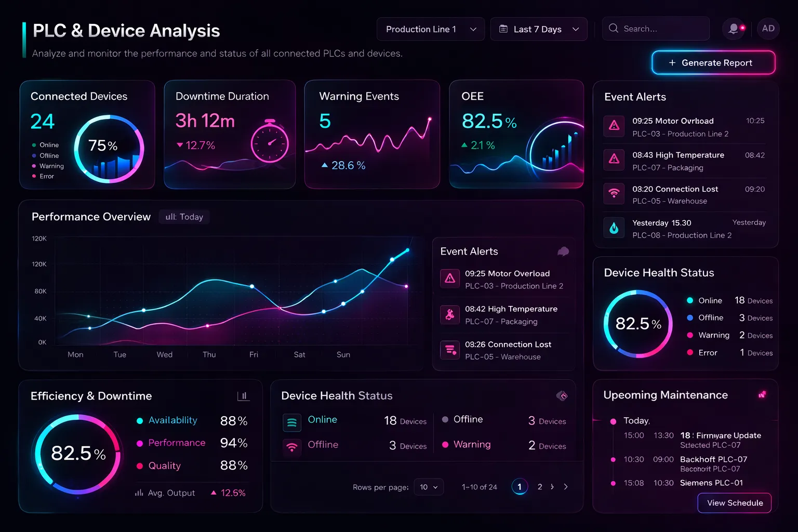798x532 pixels.
Task: Jump to the last page using the final chevron
Action: (566, 487)
